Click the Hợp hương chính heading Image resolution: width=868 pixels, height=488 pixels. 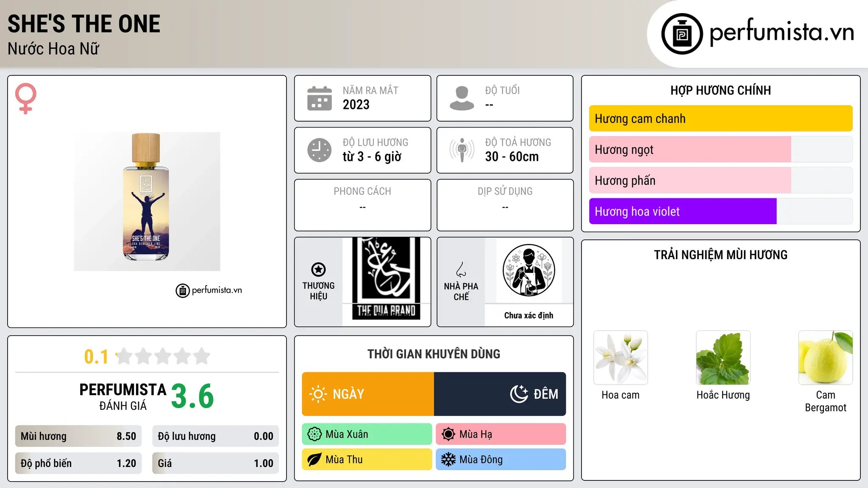click(x=721, y=90)
